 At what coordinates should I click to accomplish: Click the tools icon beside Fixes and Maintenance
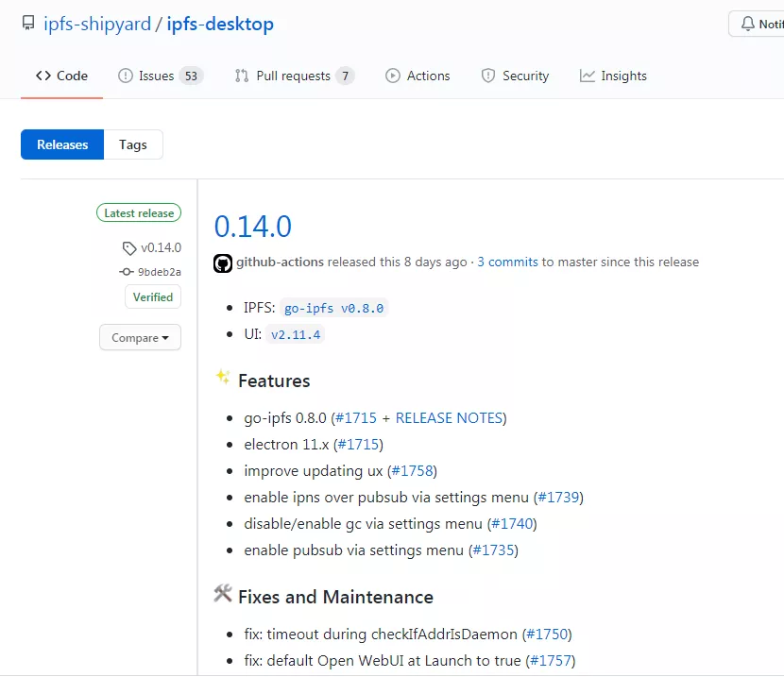(223, 594)
